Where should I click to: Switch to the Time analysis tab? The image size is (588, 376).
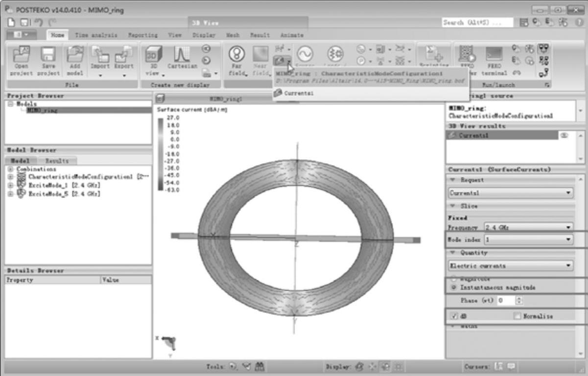(97, 35)
